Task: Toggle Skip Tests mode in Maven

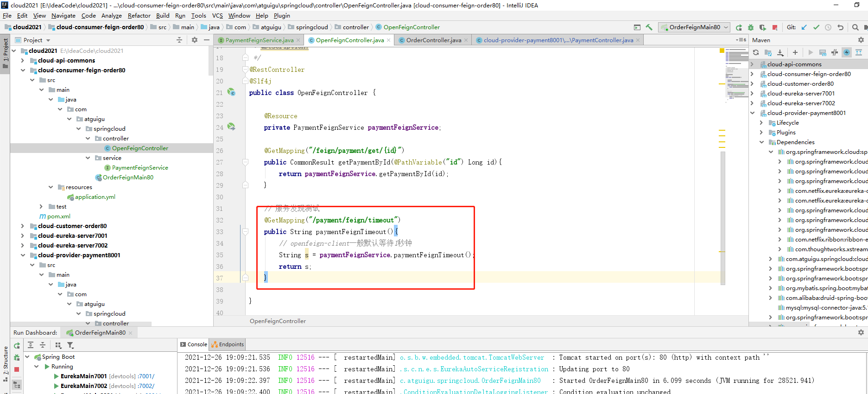Action: tap(847, 52)
